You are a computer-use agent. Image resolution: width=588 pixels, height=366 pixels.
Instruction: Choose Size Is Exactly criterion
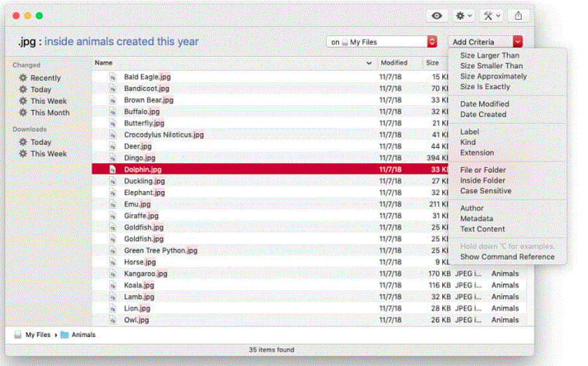485,87
